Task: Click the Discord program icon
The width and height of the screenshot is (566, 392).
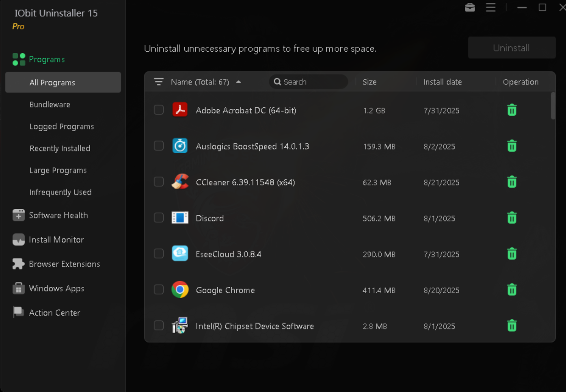Action: coord(180,218)
